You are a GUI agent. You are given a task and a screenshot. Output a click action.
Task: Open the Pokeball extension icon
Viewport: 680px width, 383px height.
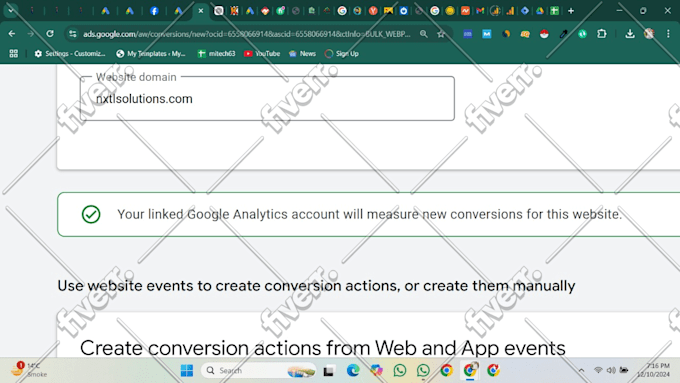coord(544,34)
